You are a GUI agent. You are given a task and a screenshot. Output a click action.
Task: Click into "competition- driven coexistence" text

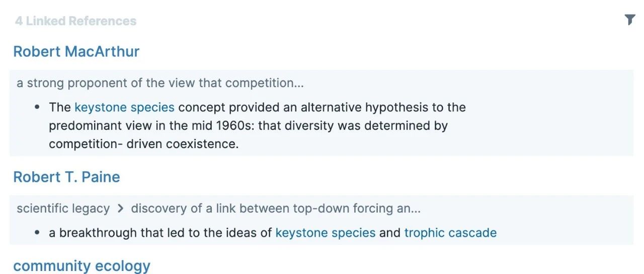click(143, 144)
